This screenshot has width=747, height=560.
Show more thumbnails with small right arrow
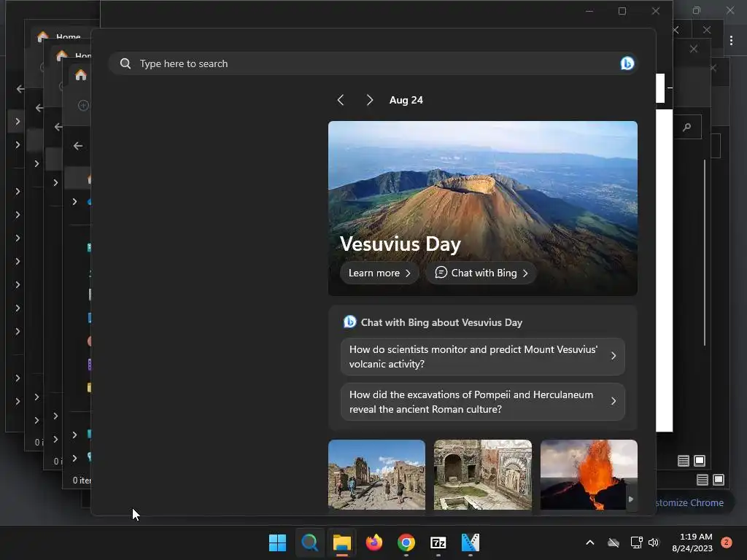pos(631,499)
